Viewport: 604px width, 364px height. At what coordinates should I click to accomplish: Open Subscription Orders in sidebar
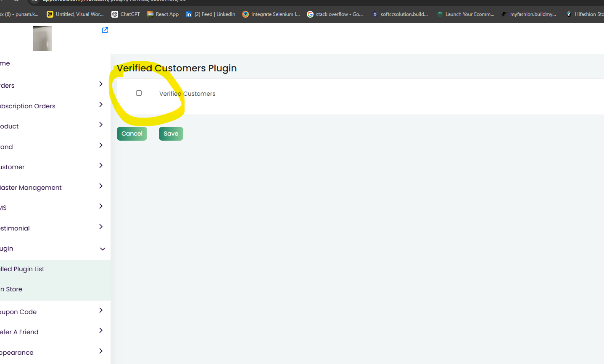click(x=27, y=106)
